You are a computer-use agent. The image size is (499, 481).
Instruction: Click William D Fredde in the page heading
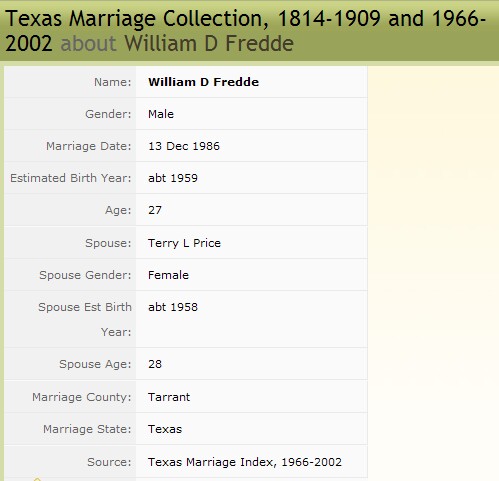pos(209,43)
